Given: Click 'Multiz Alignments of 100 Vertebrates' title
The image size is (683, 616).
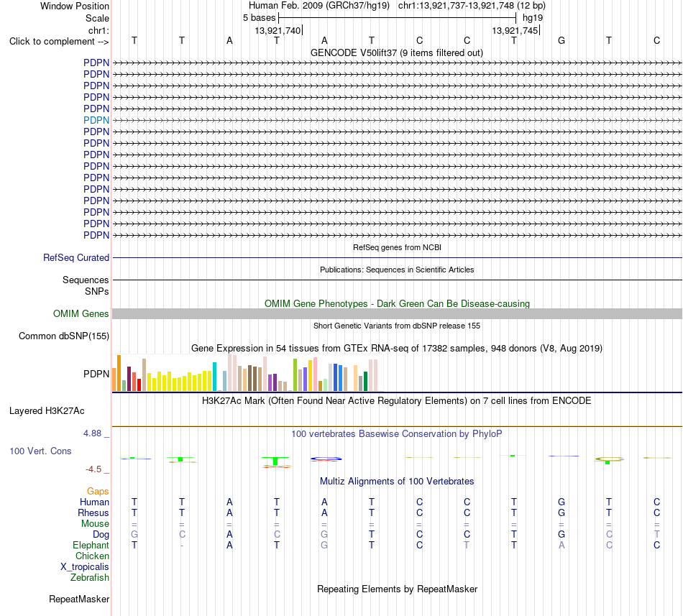Looking at the screenshot, I should pyautogui.click(x=397, y=481).
